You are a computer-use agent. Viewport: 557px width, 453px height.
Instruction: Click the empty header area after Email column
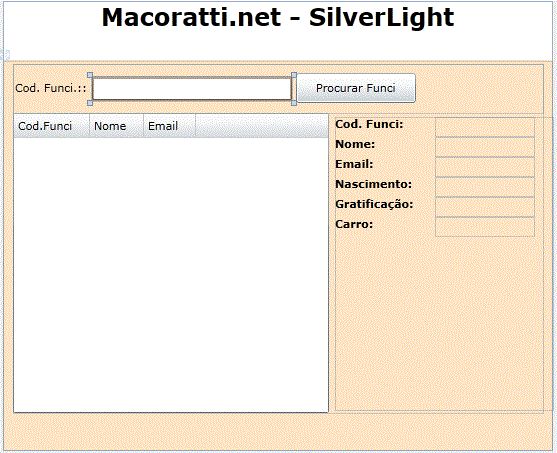(262, 126)
